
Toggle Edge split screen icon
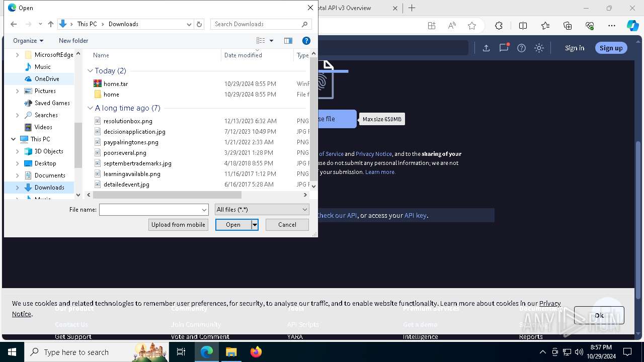point(523,26)
